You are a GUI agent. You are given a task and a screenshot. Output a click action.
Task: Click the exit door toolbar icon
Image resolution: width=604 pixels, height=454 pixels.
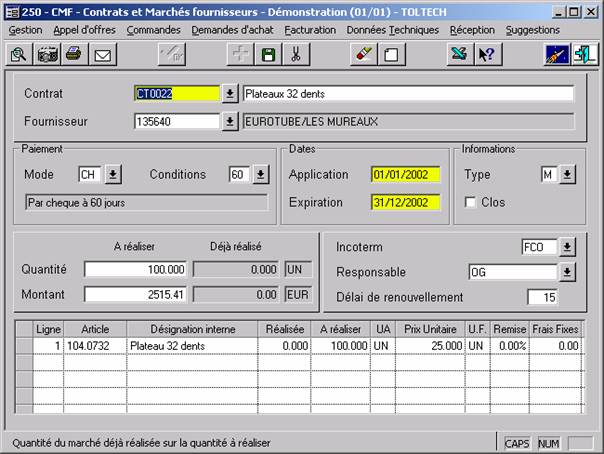pos(585,54)
